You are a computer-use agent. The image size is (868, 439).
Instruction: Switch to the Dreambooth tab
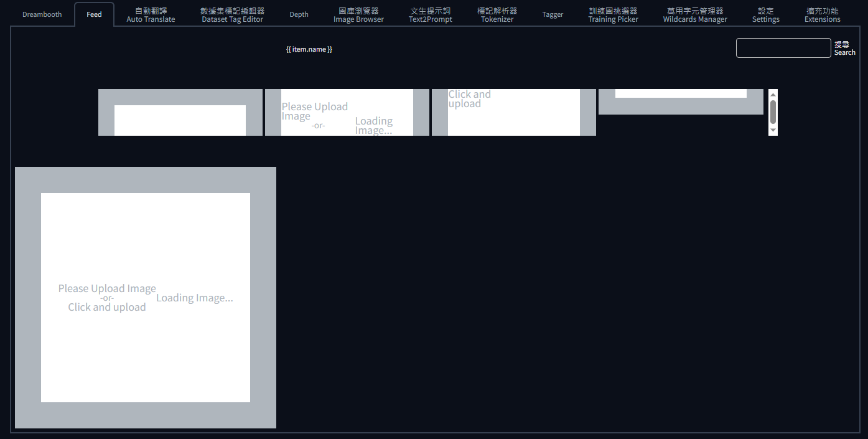(42, 14)
